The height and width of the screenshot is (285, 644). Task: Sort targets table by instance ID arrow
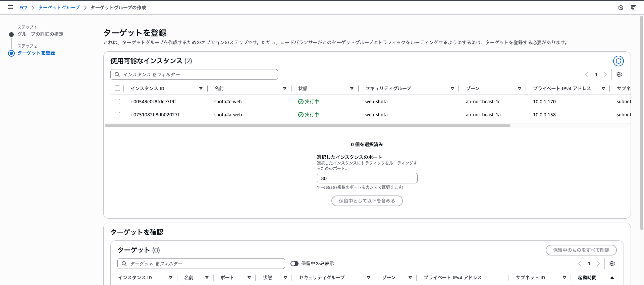[x=171, y=278]
